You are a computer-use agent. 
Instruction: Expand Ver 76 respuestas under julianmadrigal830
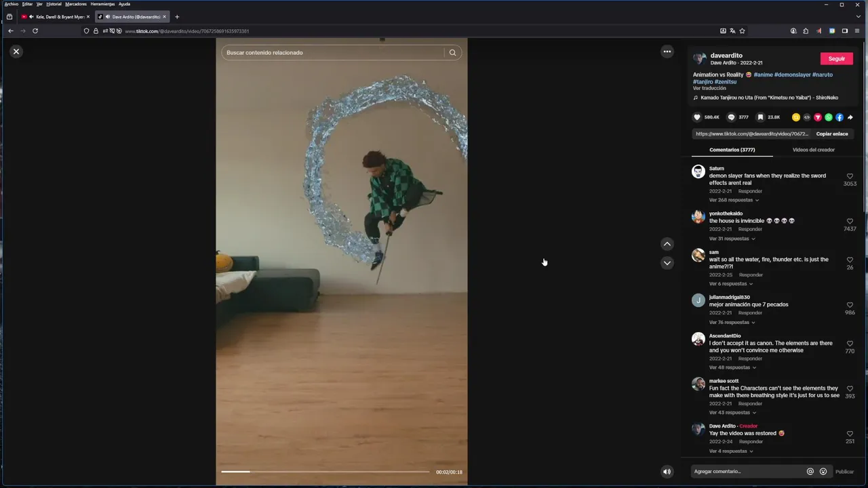732,323
